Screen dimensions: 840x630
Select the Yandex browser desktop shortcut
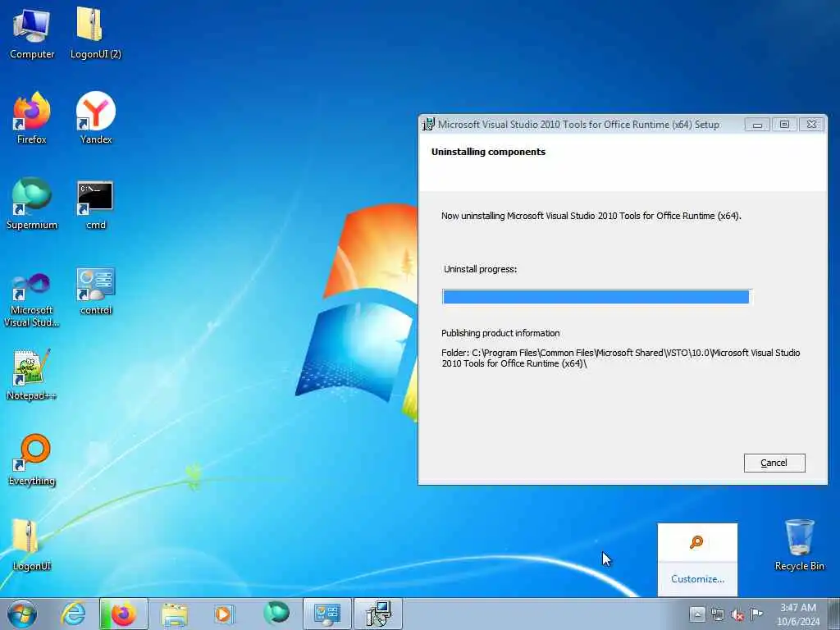click(95, 118)
